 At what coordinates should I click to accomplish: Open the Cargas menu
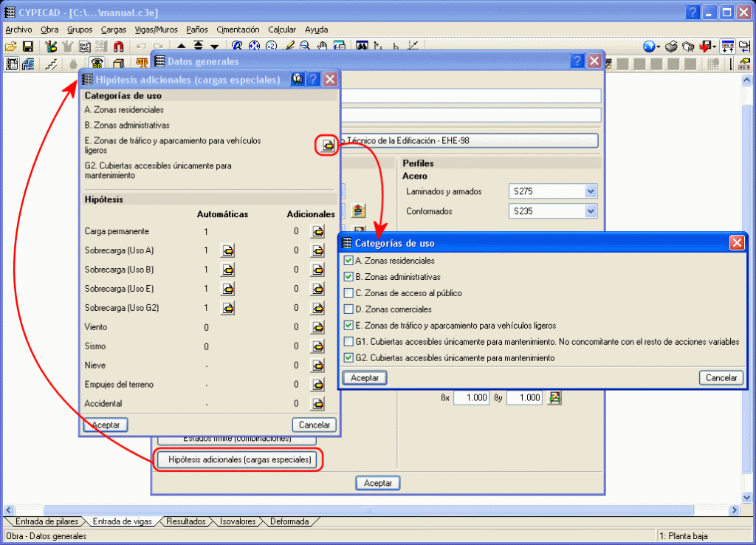click(114, 30)
